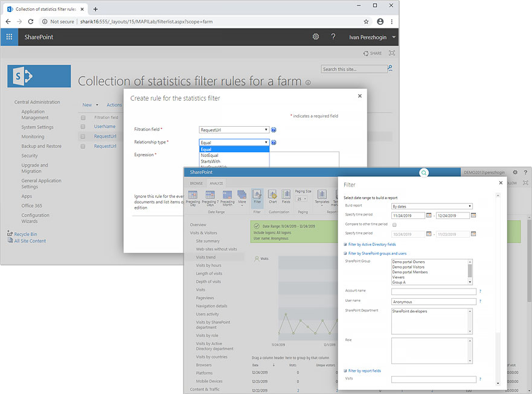Open the Ivan Perezhogin user menu arrow

coord(394,37)
